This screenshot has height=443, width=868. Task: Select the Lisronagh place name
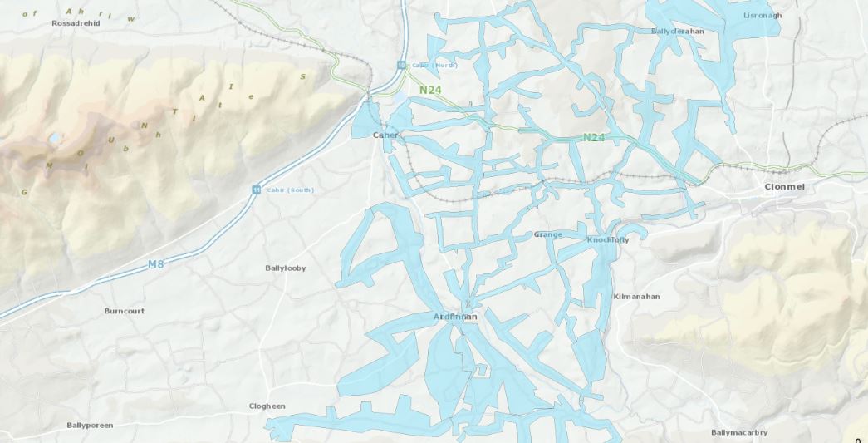[763, 16]
